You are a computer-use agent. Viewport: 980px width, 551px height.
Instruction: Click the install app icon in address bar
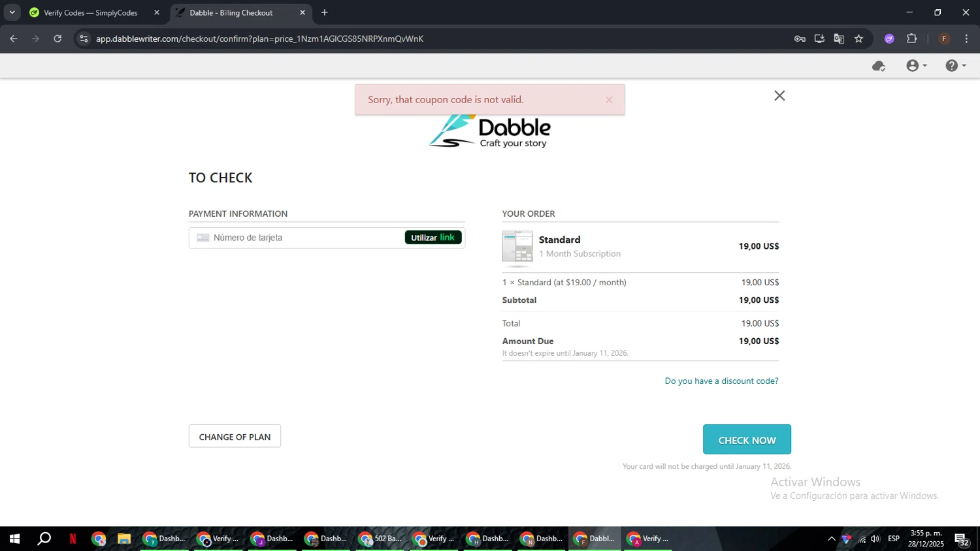click(x=819, y=39)
